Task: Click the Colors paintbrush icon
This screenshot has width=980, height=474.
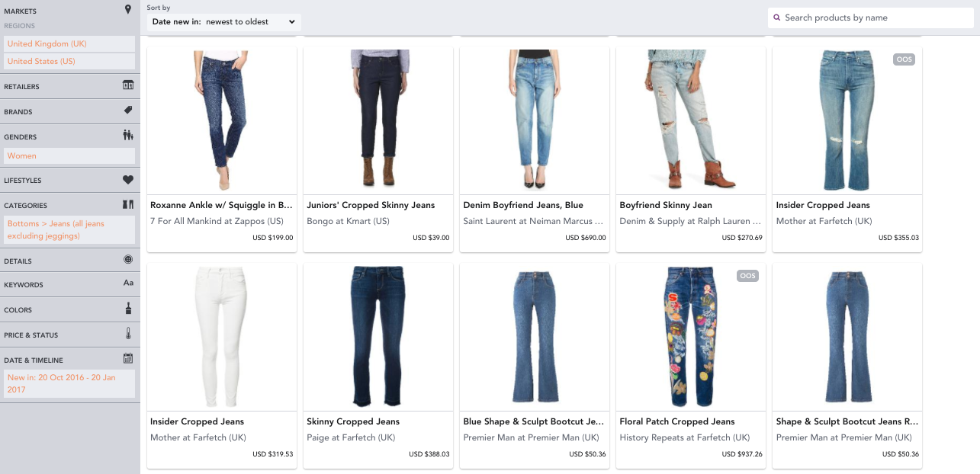Action: [128, 309]
